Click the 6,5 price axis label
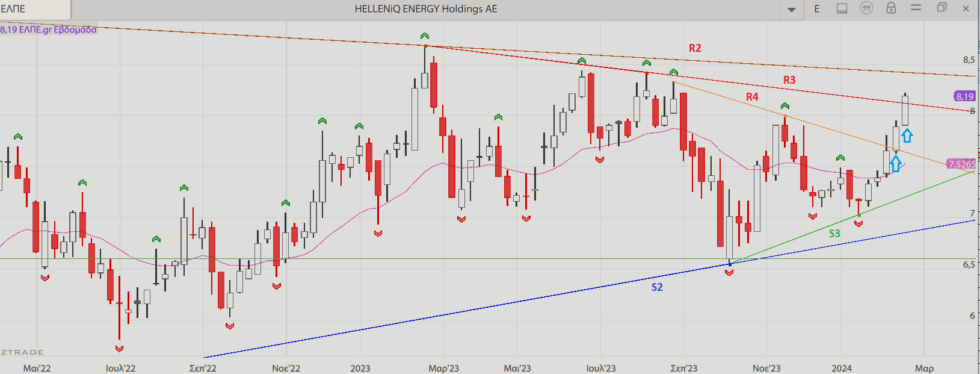This screenshot has height=374, width=980. 969,264
